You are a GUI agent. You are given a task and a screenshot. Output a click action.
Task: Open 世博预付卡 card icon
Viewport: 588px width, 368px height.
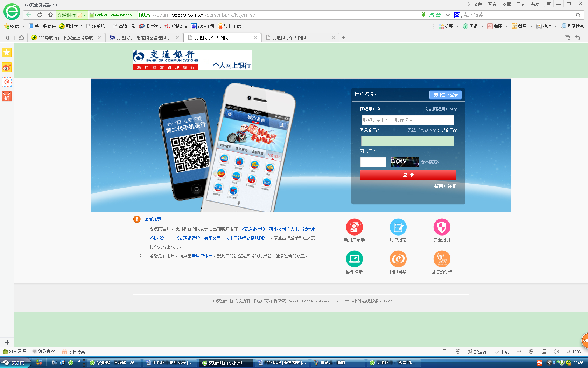(442, 259)
